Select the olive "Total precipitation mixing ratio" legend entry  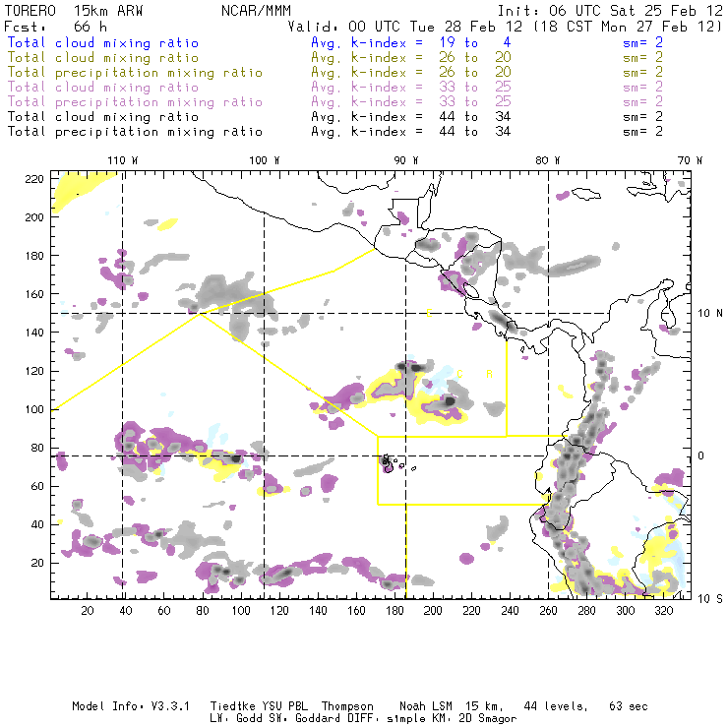pyautogui.click(x=135, y=73)
